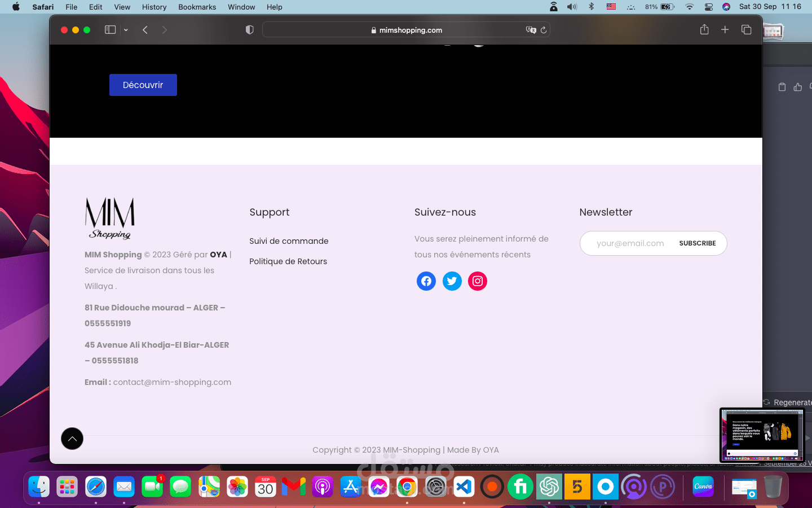Launch Siri from the menu bar
812x508 pixels.
tap(726, 7)
